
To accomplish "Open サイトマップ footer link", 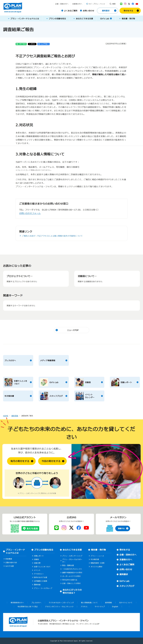I will (100, 606).
